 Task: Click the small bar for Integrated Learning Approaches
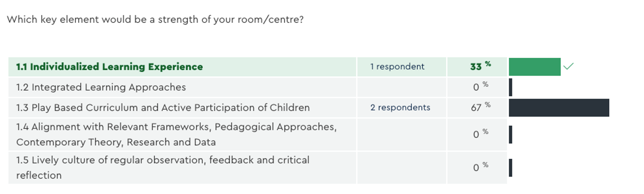click(x=510, y=87)
